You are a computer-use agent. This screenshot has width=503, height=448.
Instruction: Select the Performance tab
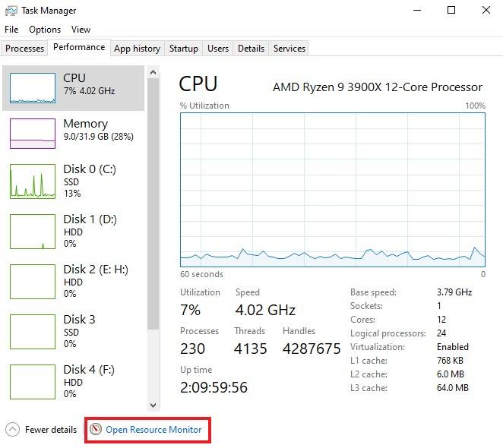79,47
